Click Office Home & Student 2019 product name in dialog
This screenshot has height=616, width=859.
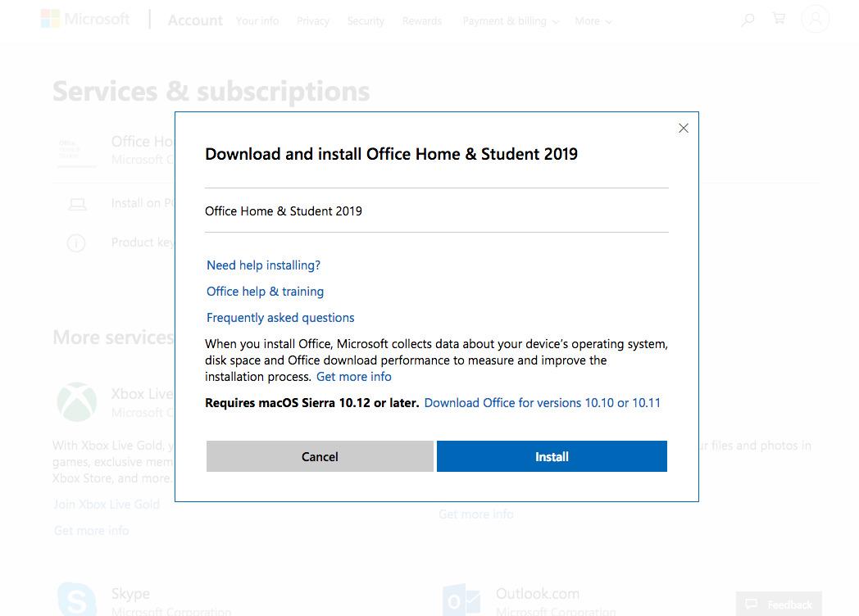[284, 211]
